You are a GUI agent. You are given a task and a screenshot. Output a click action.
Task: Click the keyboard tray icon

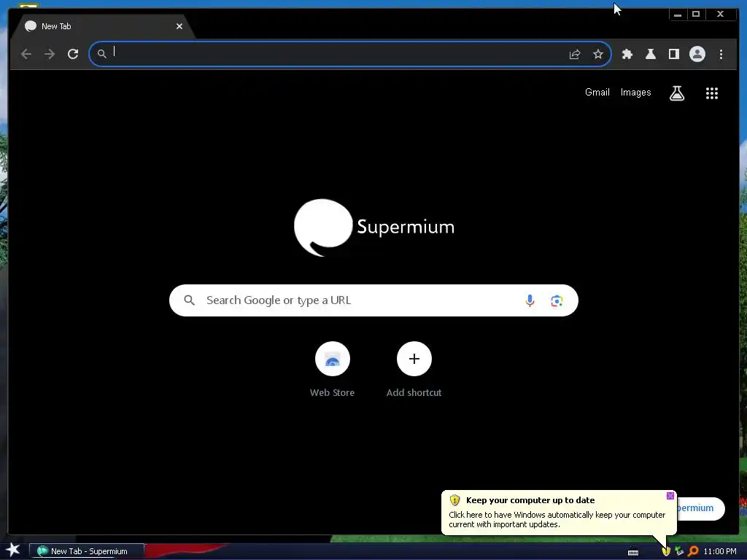(632, 553)
